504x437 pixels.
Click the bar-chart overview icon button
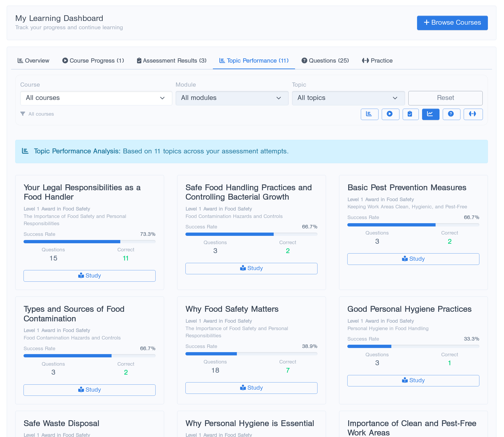tap(369, 114)
